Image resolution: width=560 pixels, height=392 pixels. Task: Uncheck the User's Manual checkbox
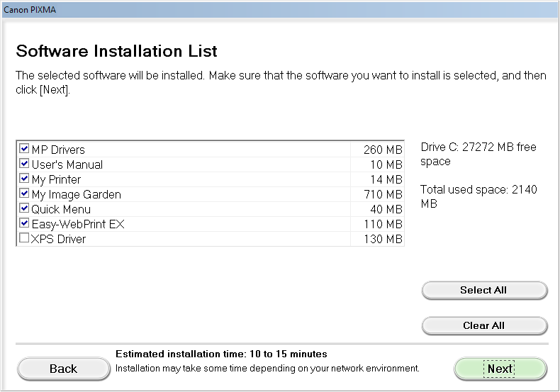(24, 164)
